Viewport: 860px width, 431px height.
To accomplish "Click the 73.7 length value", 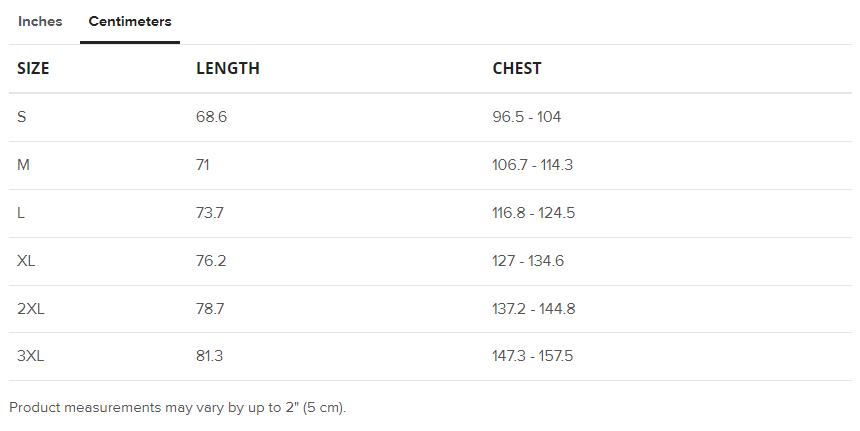I will coord(211,213).
